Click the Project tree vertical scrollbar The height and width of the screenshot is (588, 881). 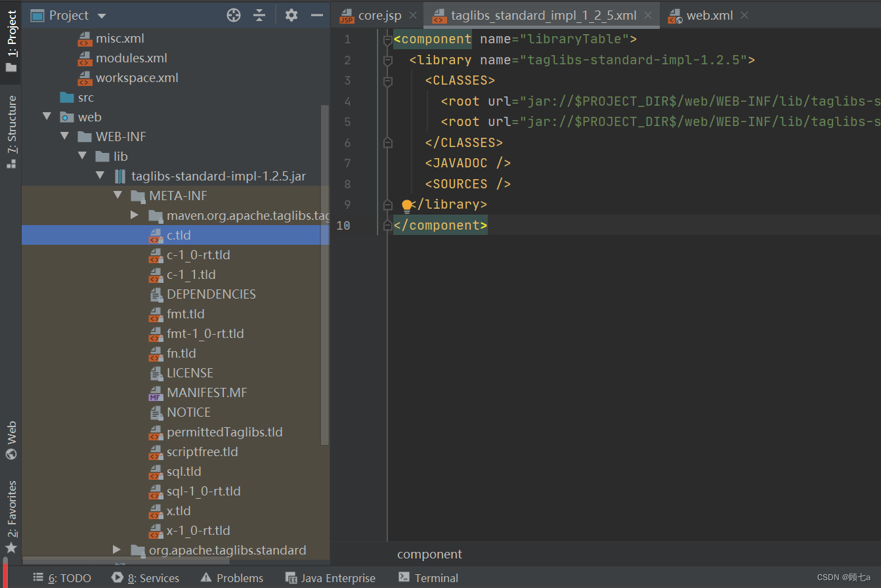[x=324, y=276]
